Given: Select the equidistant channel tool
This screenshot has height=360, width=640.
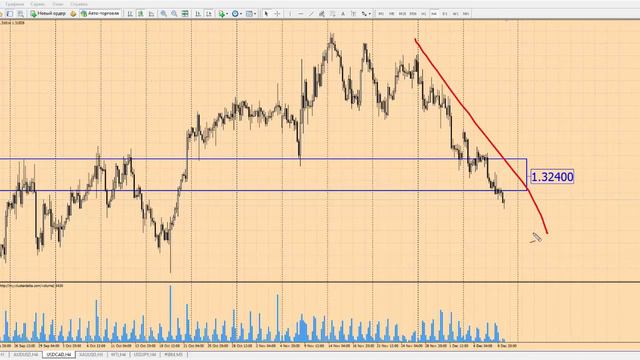Looking at the screenshot, I should click(x=322, y=13).
